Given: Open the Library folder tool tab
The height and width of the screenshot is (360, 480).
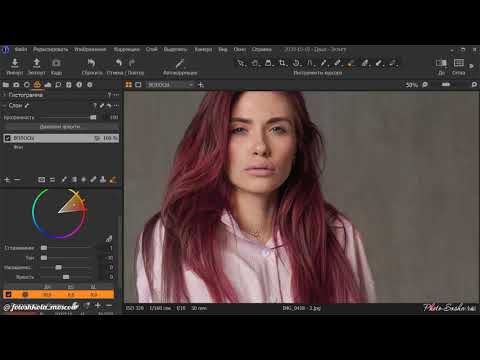Looking at the screenshot, I should (6, 85).
